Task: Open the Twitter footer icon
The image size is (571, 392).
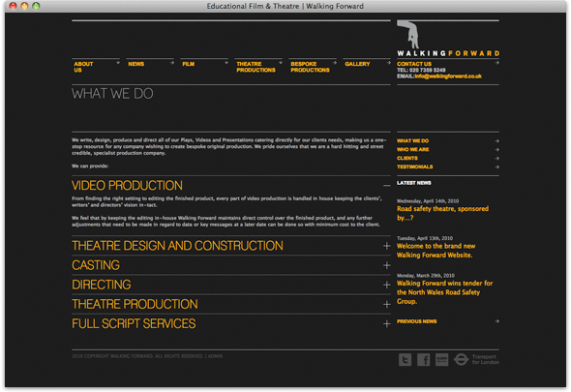Action: tap(405, 360)
